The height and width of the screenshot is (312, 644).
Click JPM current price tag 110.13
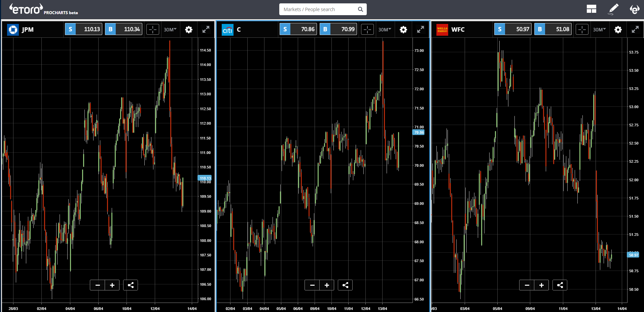(205, 178)
